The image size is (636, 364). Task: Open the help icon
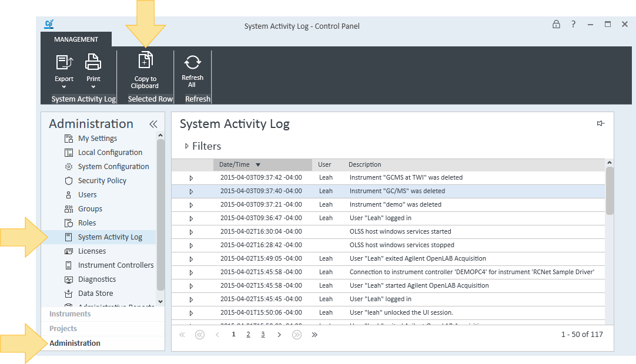coord(573,24)
